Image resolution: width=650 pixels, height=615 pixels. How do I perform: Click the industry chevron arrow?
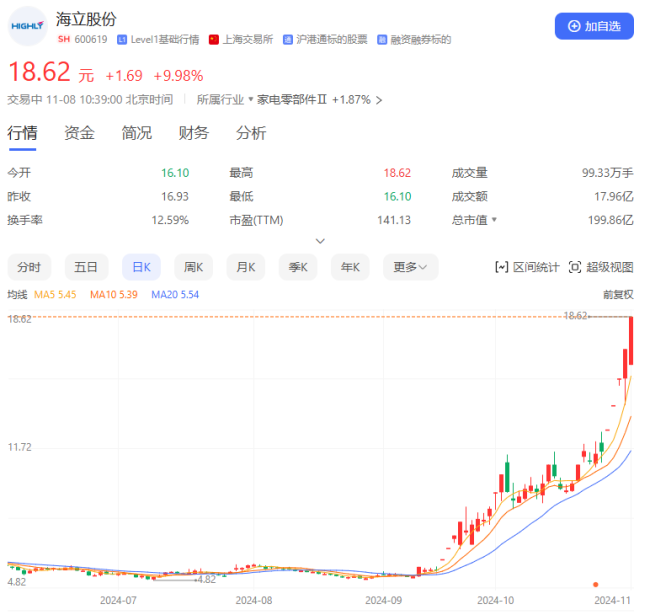point(378,100)
